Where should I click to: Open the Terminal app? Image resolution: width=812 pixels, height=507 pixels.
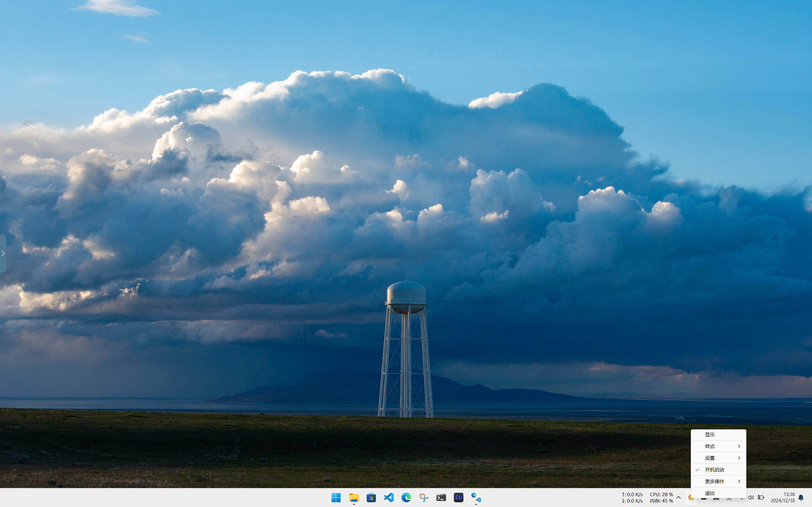tap(441, 497)
